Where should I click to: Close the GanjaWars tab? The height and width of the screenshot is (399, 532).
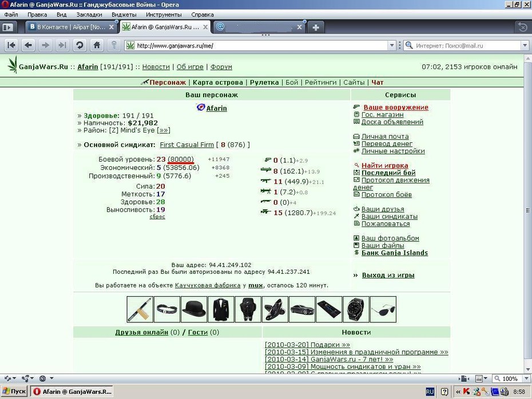(x=205, y=27)
